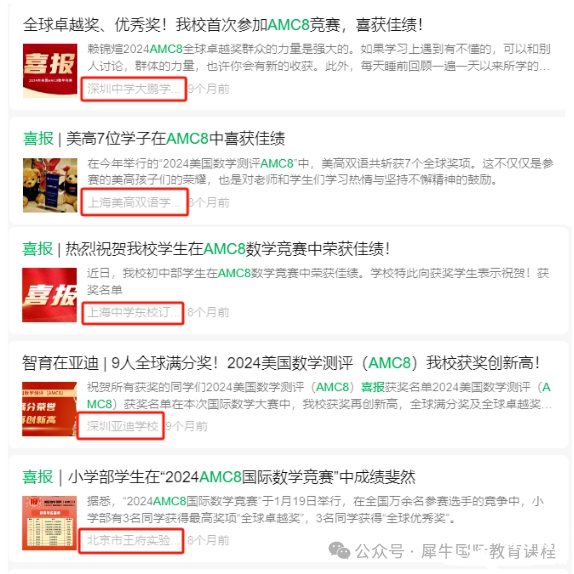Screen dimensions: 574x574
Task: Open the 全球卓越奖、优秀奖 AMC8 article title
Action: 223,25
